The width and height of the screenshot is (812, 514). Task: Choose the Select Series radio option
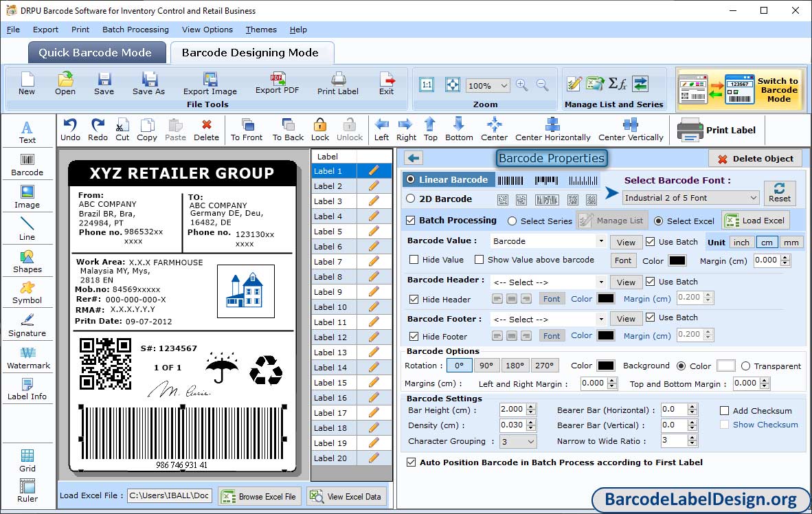click(512, 221)
